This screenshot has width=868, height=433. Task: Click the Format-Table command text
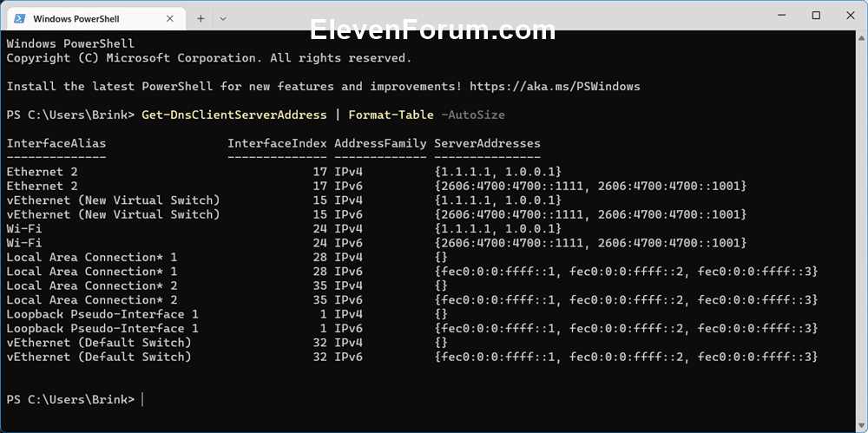(391, 115)
